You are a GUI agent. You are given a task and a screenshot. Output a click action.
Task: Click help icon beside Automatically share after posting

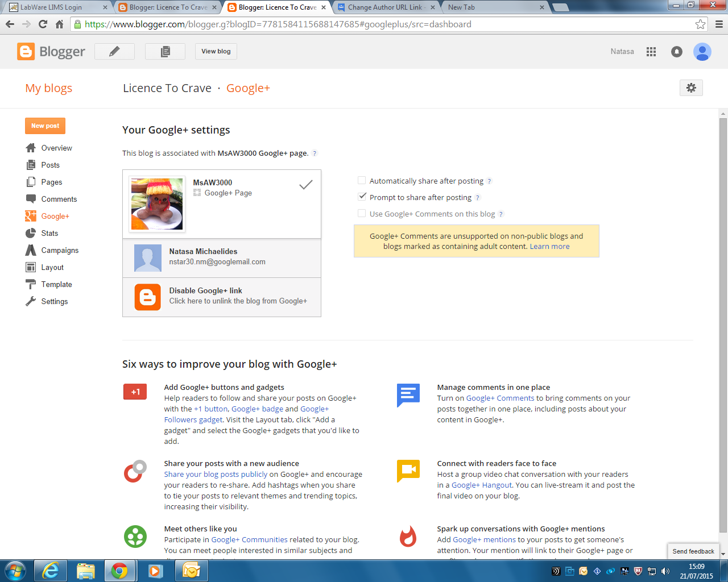coord(489,181)
